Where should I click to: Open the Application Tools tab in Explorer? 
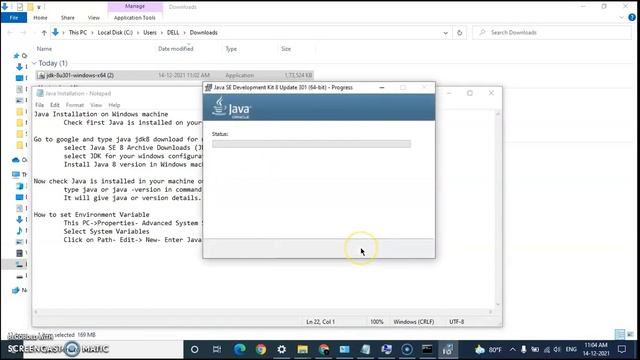coord(135,18)
